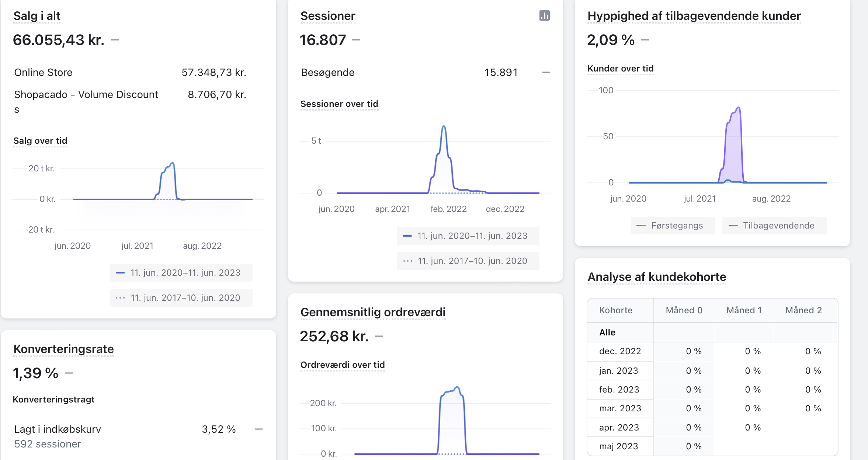Image resolution: width=868 pixels, height=460 pixels.
Task: Open the Konverteringsrate report
Action: (x=63, y=349)
